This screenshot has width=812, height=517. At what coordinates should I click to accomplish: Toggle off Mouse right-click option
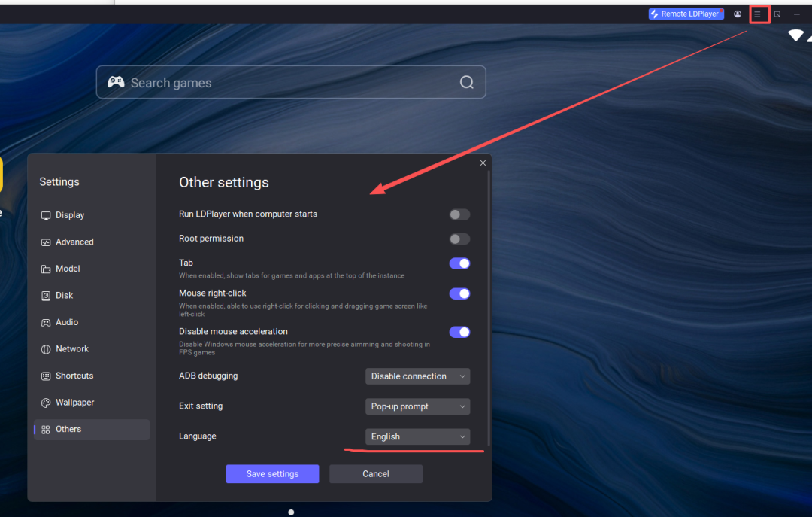pyautogui.click(x=459, y=293)
